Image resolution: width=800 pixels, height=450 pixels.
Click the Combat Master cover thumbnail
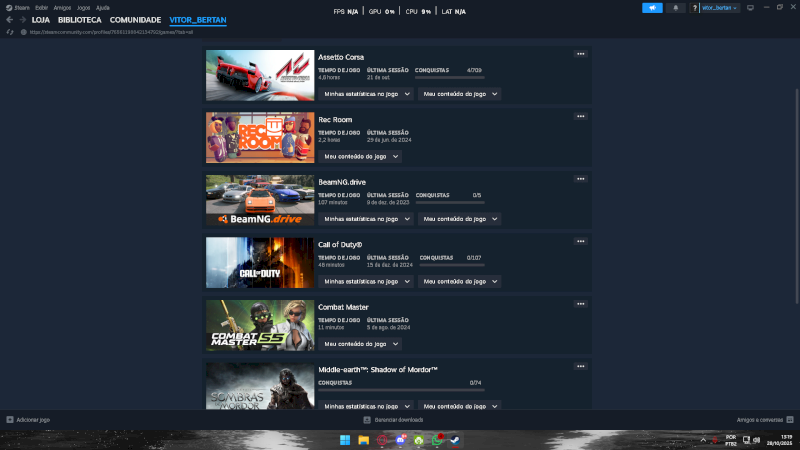[x=260, y=326]
